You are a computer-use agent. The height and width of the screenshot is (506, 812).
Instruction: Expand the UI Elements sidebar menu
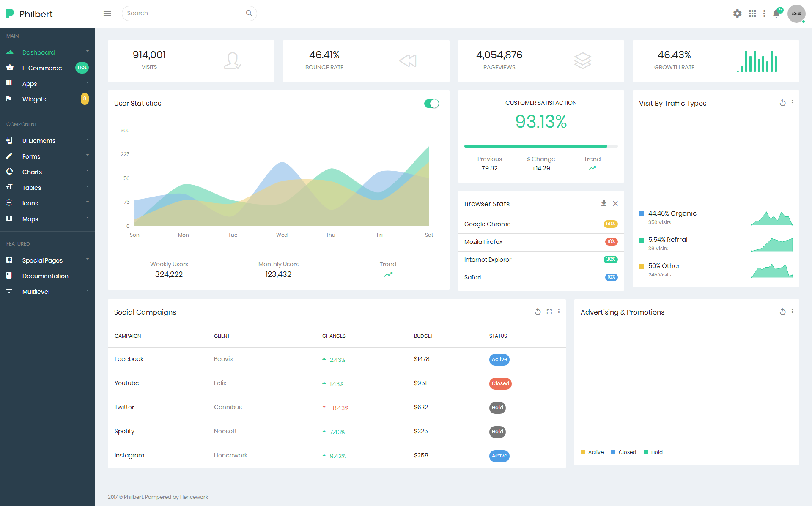pos(47,140)
